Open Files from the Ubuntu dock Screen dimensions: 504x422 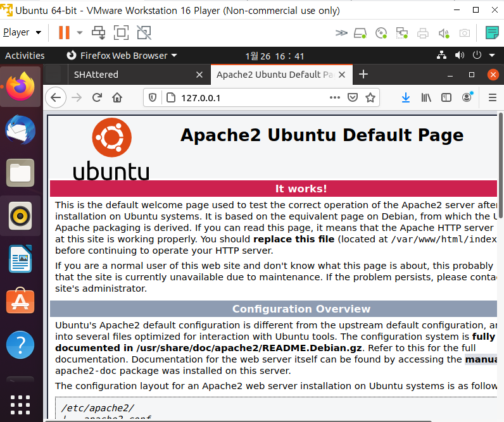[x=20, y=173]
